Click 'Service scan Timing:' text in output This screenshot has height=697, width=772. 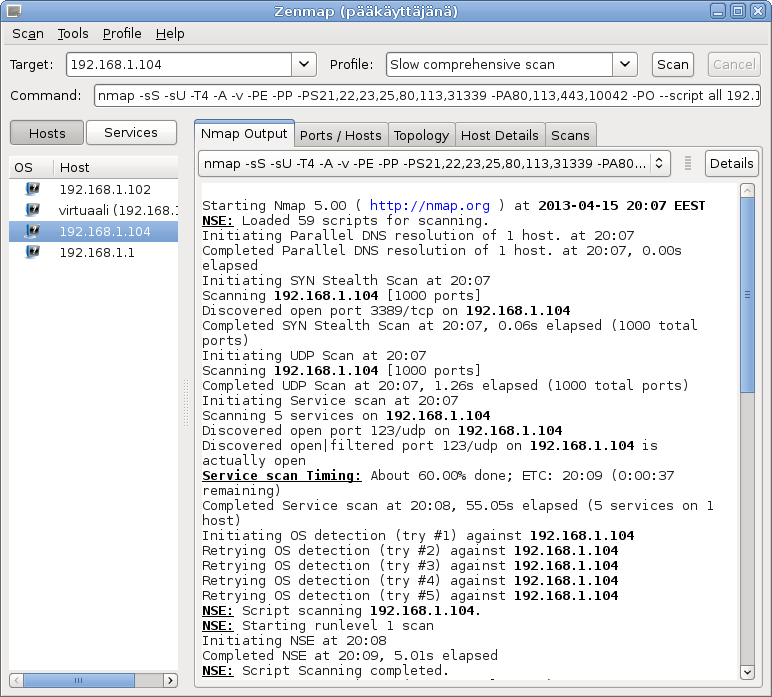(282, 475)
